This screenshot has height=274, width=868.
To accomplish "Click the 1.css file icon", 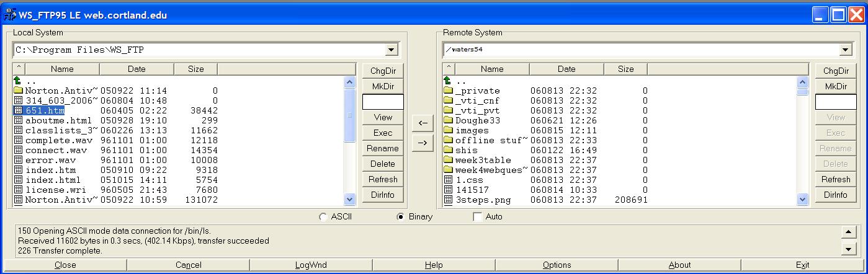I will pyautogui.click(x=448, y=180).
